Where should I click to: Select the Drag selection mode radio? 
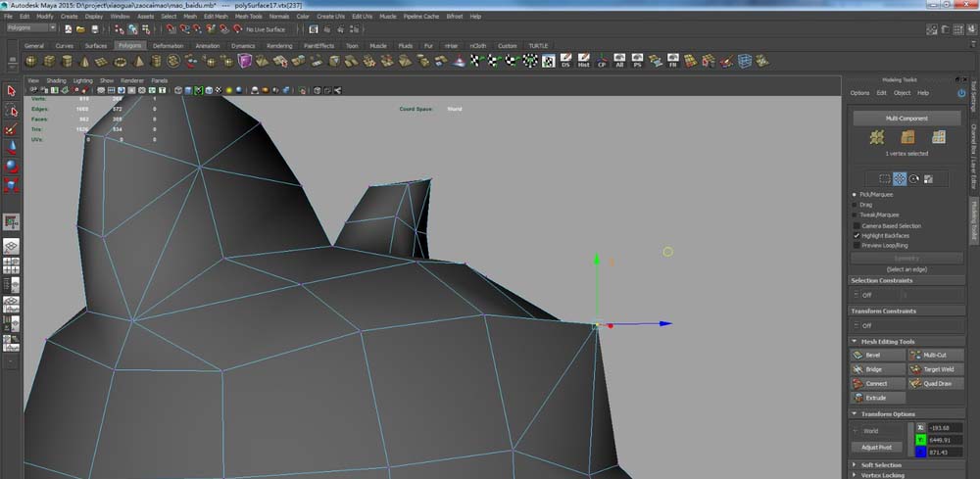pyautogui.click(x=855, y=205)
